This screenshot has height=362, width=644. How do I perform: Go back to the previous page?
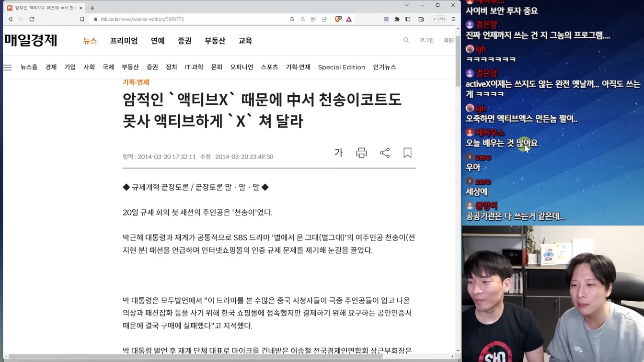11,19
